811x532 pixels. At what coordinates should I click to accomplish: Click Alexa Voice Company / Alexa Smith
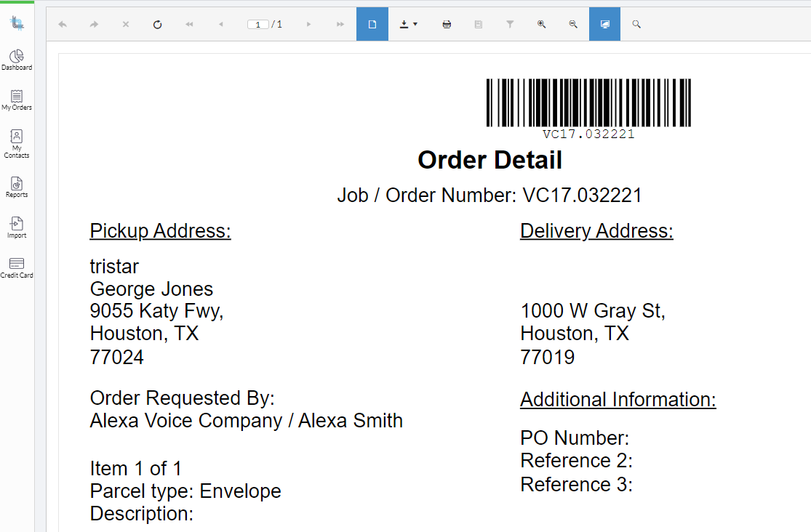coord(246,421)
